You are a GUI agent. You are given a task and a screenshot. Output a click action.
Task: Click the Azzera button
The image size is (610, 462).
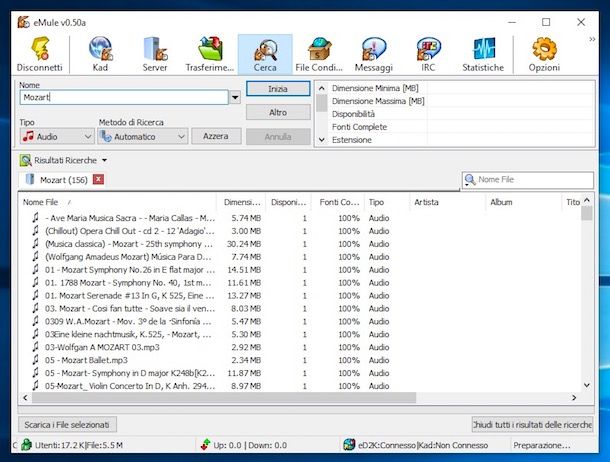coord(216,136)
